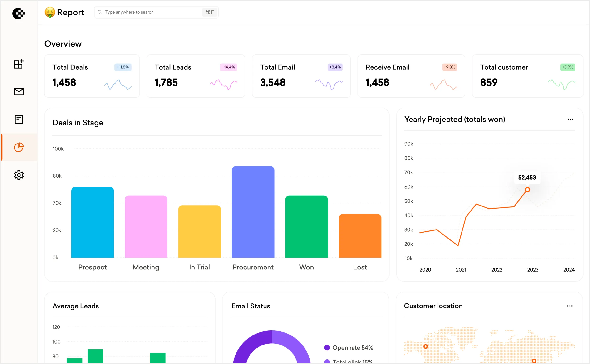Click the left map location pin
This screenshot has height=364, width=590.
(426, 346)
